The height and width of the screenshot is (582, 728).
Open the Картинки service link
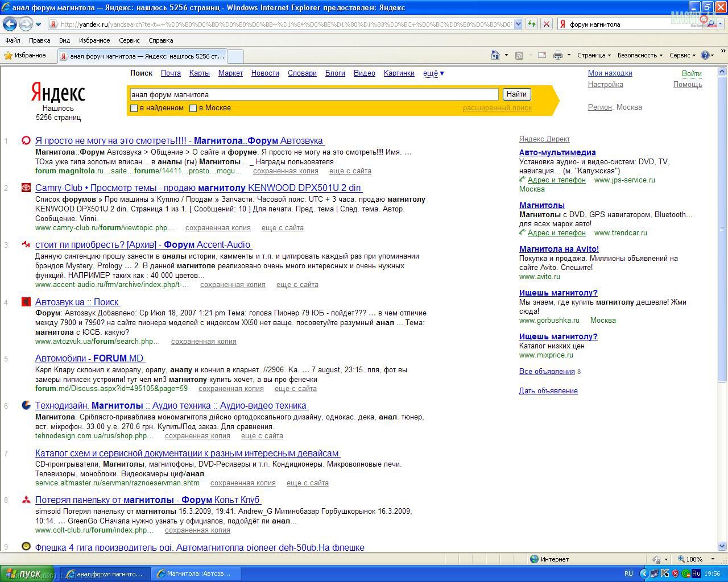click(399, 73)
